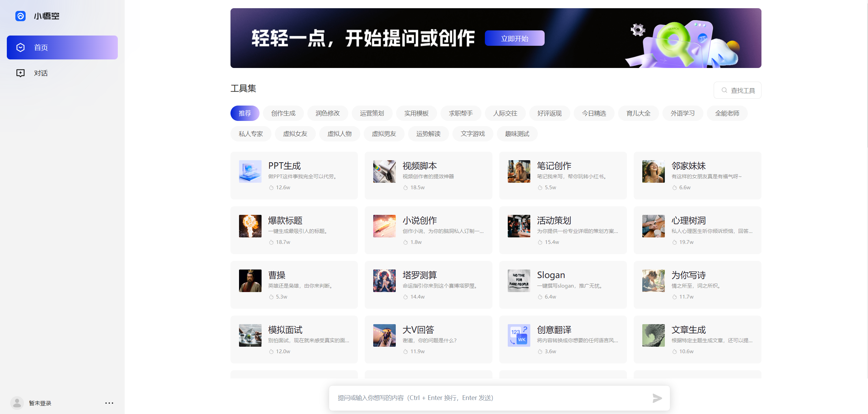
Task: Select the 创作生成 category tab
Action: 283,113
